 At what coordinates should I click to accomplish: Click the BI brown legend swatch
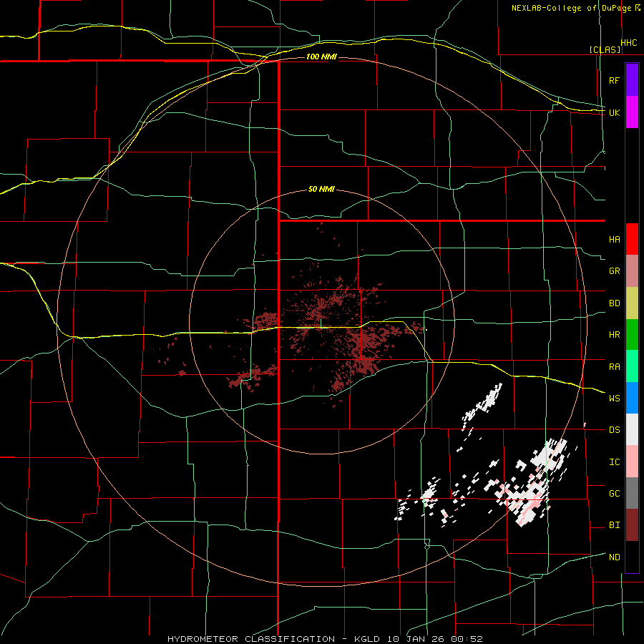click(x=632, y=525)
